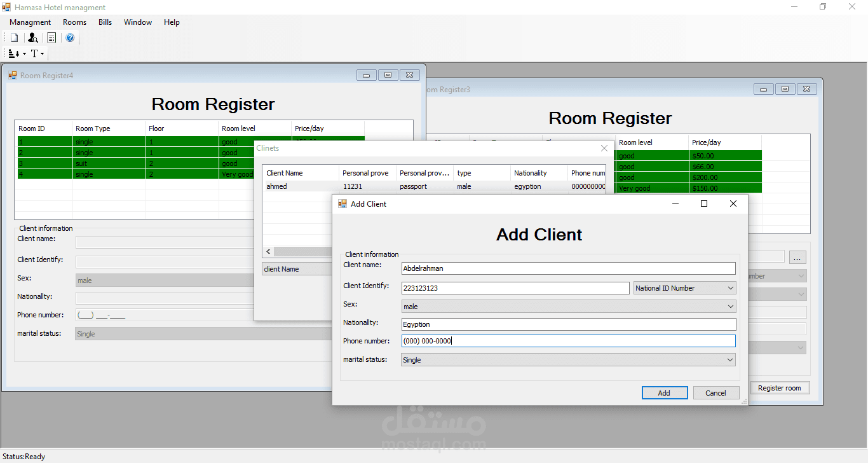868x463 pixels.
Task: Click the Nationality field containing Egyption
Action: (x=569, y=324)
